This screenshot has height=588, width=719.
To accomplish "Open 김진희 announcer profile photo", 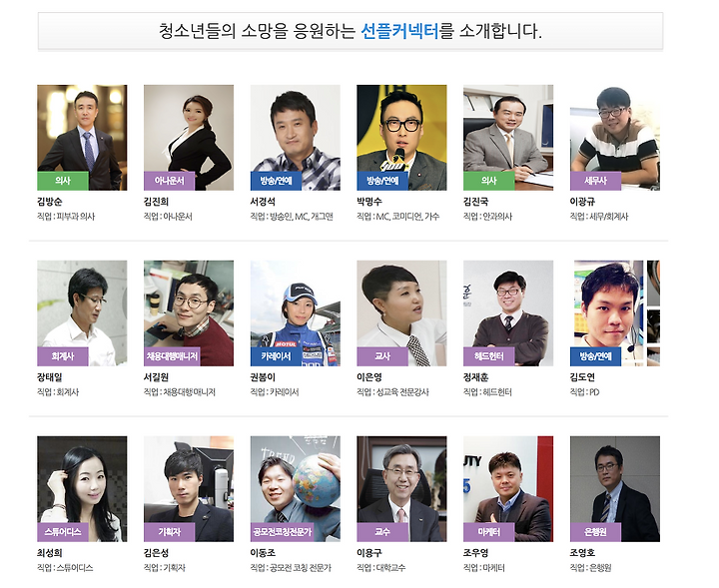I will (x=189, y=138).
